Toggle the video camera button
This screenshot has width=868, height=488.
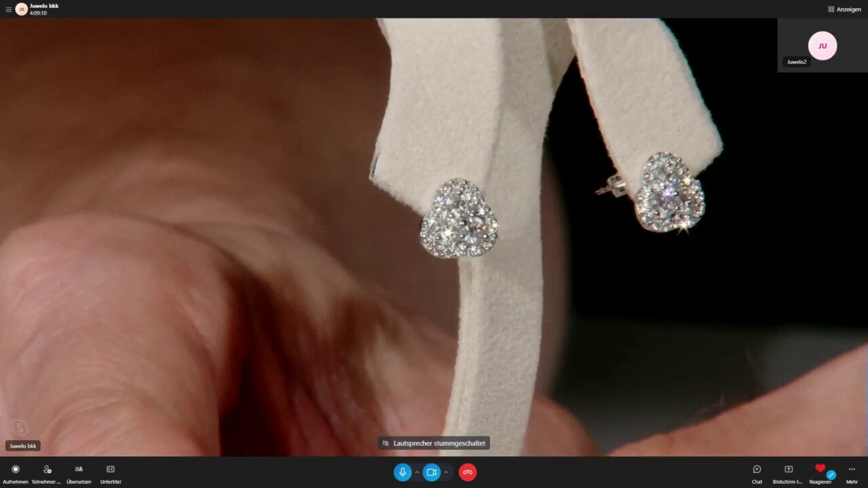click(431, 472)
